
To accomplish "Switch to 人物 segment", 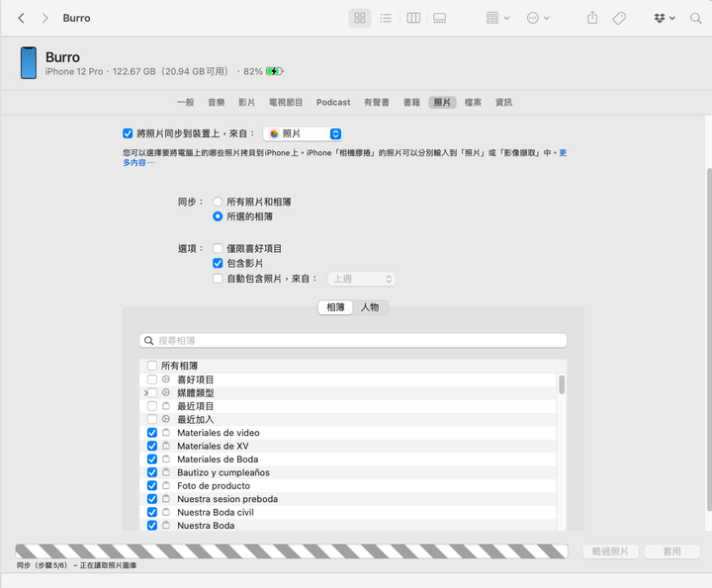I will pyautogui.click(x=370, y=307).
